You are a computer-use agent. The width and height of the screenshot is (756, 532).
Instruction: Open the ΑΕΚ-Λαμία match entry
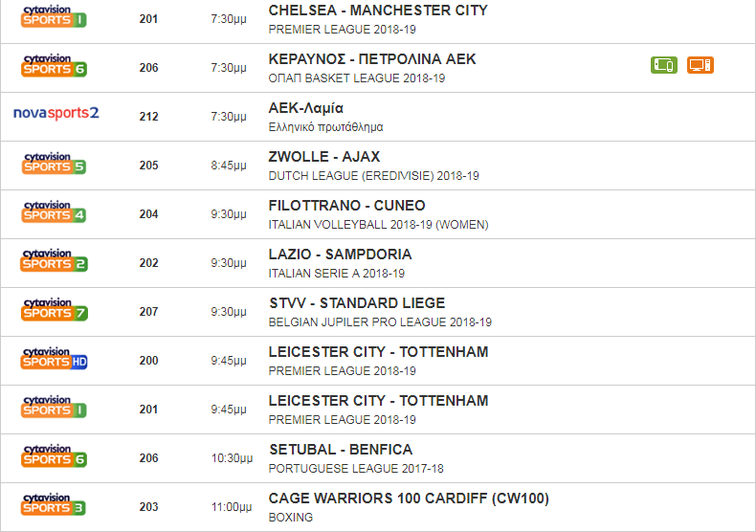pyautogui.click(x=306, y=108)
